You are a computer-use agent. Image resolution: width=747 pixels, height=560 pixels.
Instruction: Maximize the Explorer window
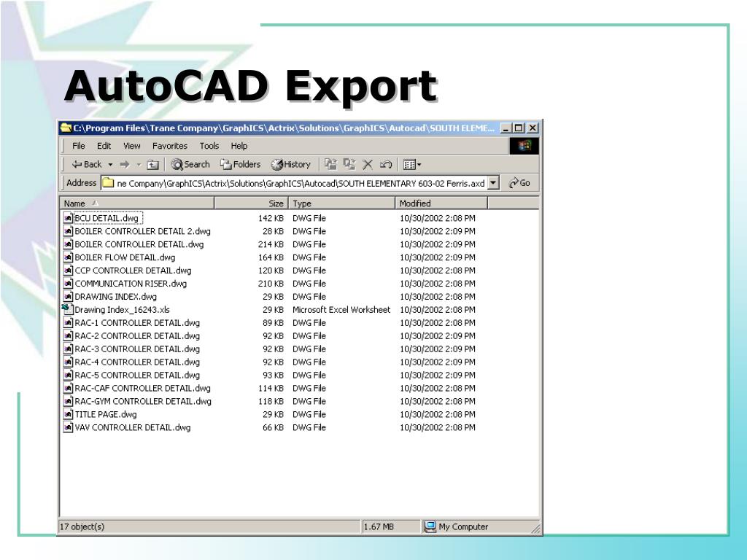click(x=519, y=128)
